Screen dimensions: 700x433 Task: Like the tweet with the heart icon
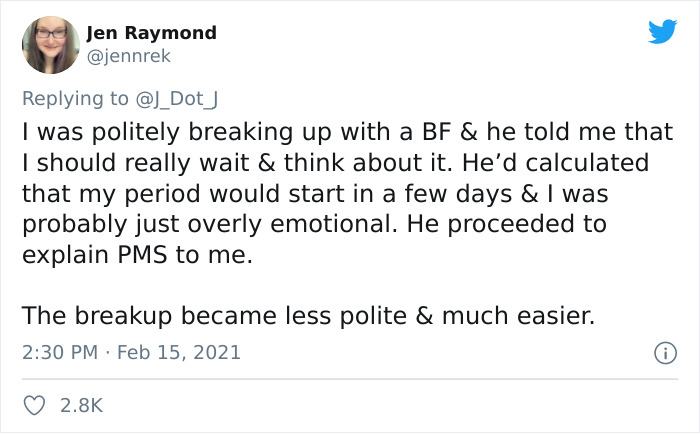pos(36,405)
